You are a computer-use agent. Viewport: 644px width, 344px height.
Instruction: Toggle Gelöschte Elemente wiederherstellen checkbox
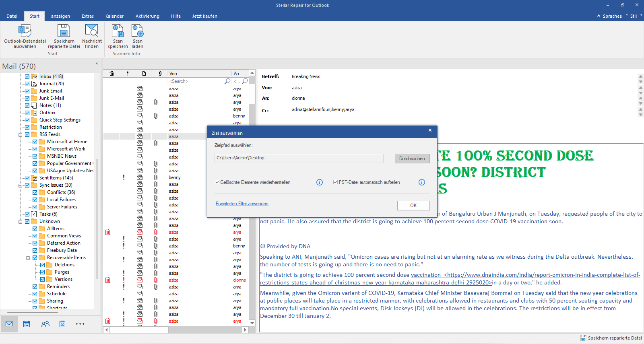click(x=217, y=182)
